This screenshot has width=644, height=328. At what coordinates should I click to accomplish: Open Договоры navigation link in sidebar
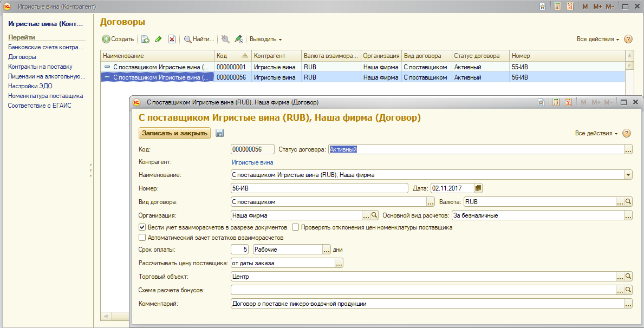(x=22, y=57)
